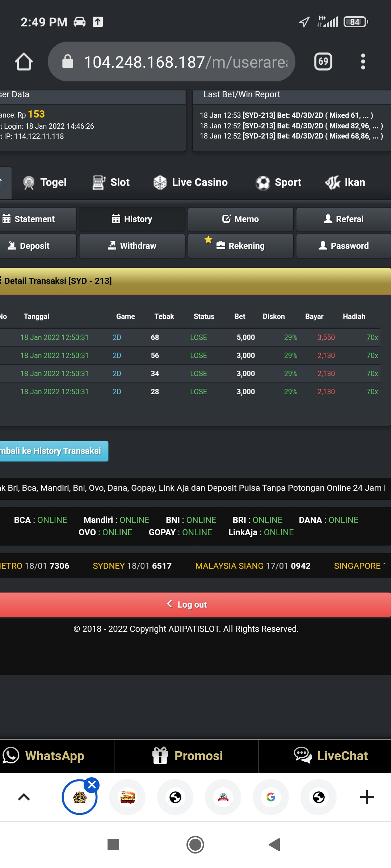Tap the browser home icon
Screen dimensions: 391x868
click(x=24, y=61)
